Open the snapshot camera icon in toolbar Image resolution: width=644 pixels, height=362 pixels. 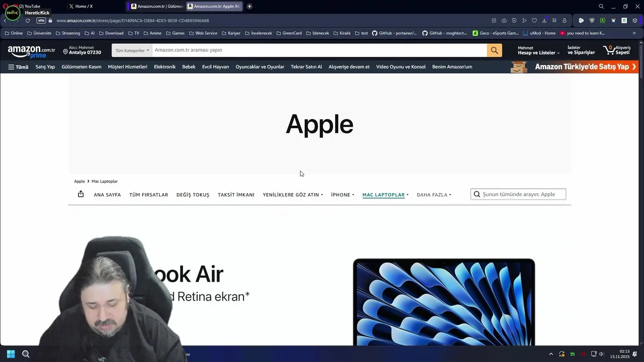click(x=504, y=21)
